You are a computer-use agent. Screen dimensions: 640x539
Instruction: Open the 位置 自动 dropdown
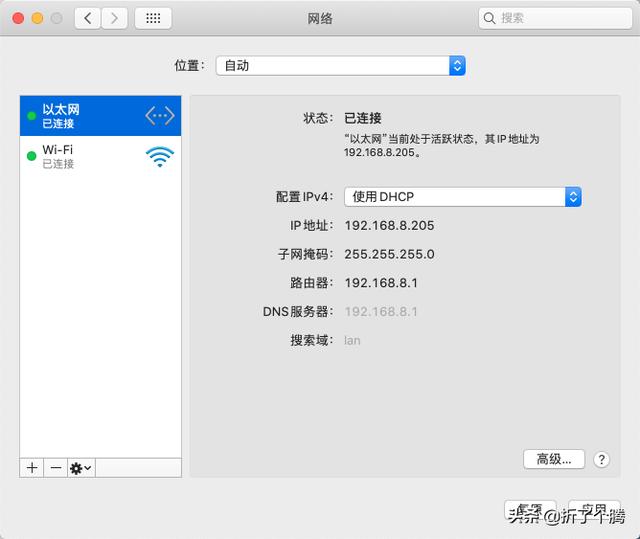coord(340,65)
